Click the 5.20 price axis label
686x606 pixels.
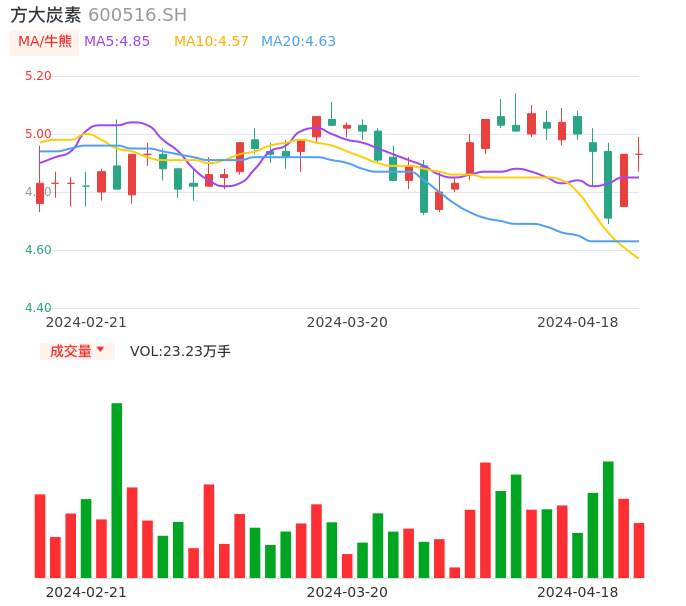[x=38, y=76]
